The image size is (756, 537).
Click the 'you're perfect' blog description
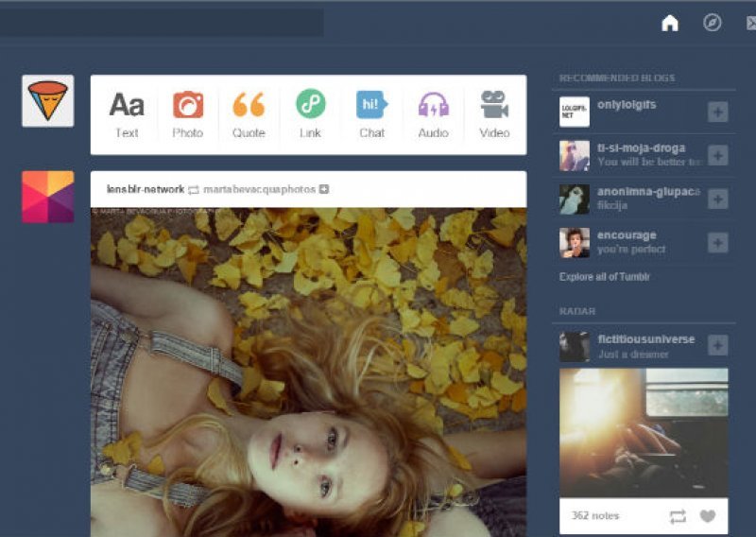click(x=631, y=249)
